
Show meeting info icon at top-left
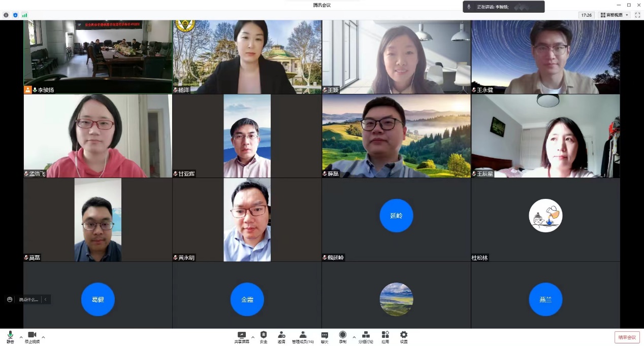[x=6, y=15]
